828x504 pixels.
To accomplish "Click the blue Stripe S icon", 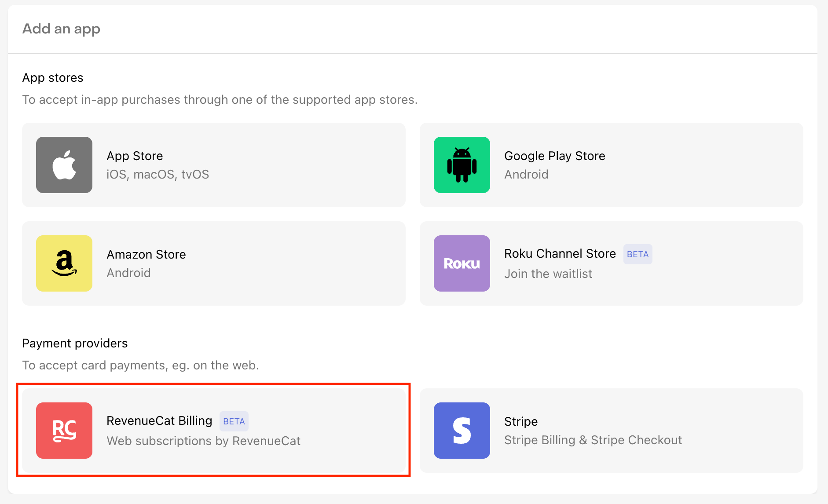I will [x=462, y=431].
